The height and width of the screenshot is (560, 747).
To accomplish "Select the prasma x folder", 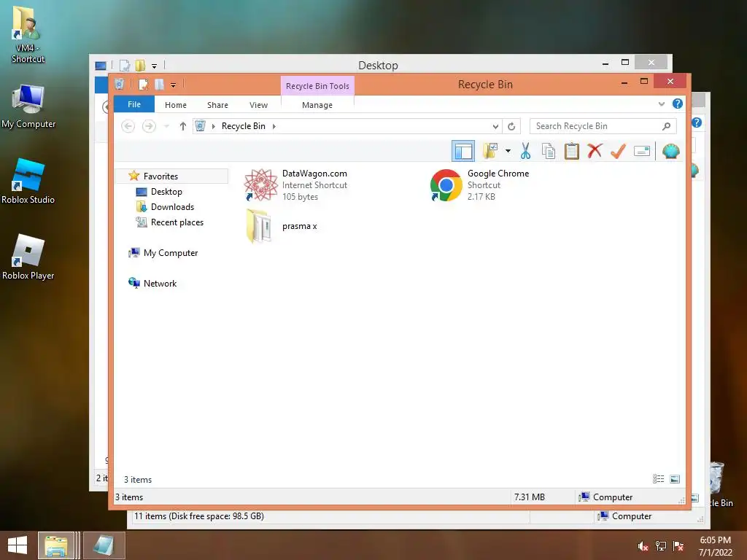I will click(281, 226).
